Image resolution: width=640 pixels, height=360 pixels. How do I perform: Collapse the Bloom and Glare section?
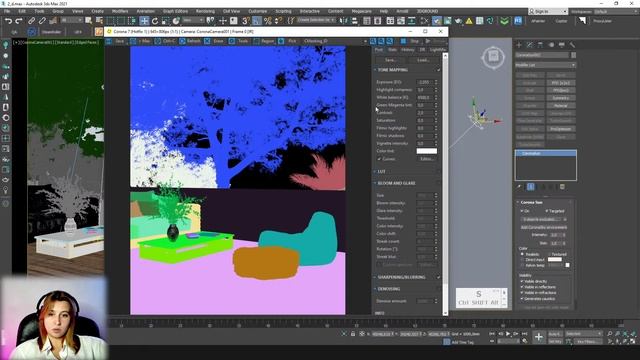pos(375,183)
